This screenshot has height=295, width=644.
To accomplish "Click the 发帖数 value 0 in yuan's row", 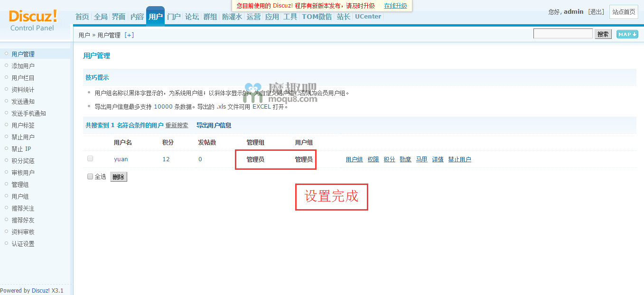I will pos(200,159).
